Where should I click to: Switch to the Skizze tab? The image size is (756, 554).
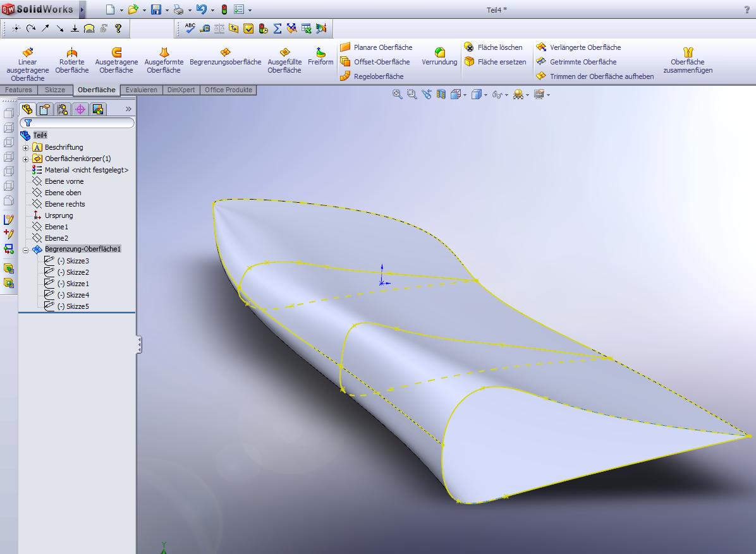pos(55,90)
